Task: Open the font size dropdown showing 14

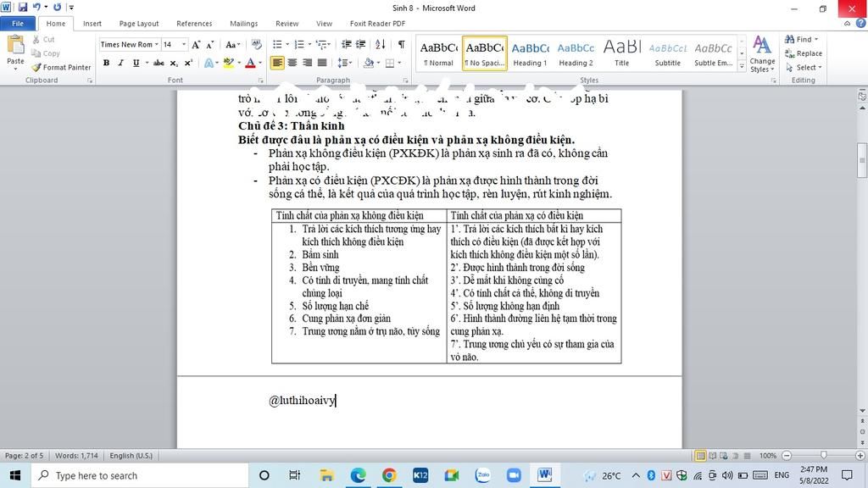Action: point(184,44)
